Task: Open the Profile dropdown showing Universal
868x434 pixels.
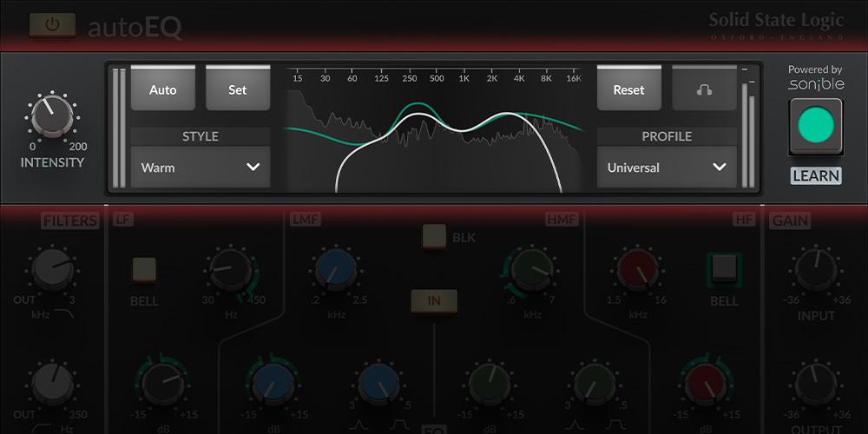Action: 667,168
